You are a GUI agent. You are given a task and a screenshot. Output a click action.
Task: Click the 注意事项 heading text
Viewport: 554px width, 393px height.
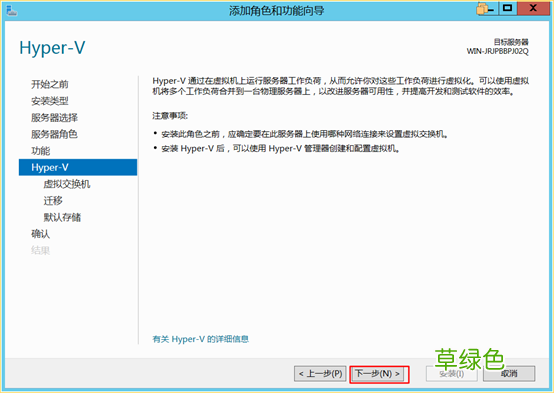[170, 116]
